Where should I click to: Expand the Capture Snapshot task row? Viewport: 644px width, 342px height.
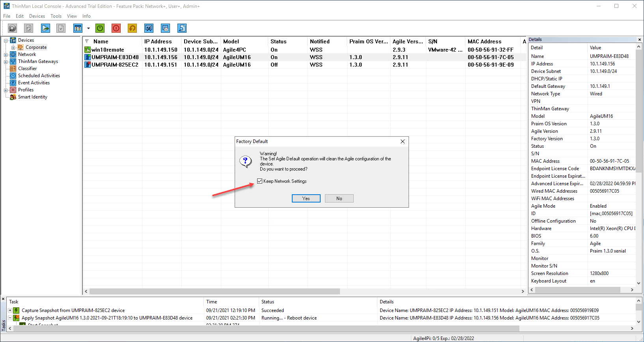10,310
